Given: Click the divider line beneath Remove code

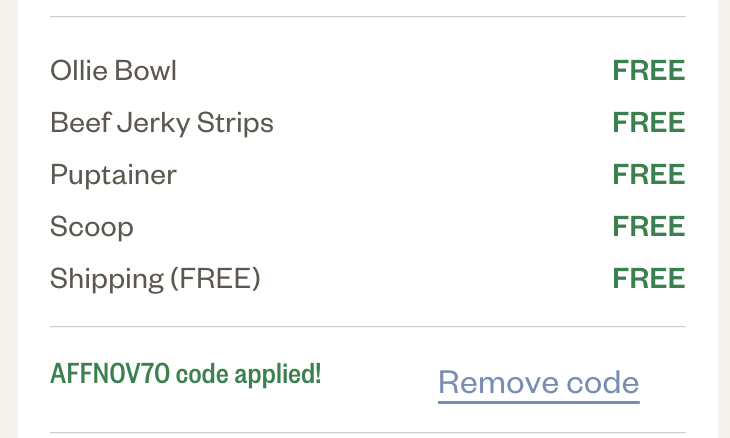Looking at the screenshot, I should (367, 433).
